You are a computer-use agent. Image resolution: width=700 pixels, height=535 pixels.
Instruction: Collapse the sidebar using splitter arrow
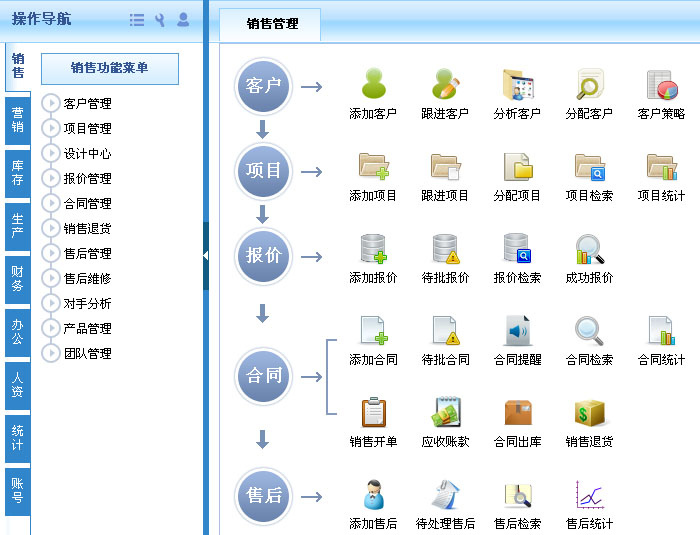click(205, 256)
